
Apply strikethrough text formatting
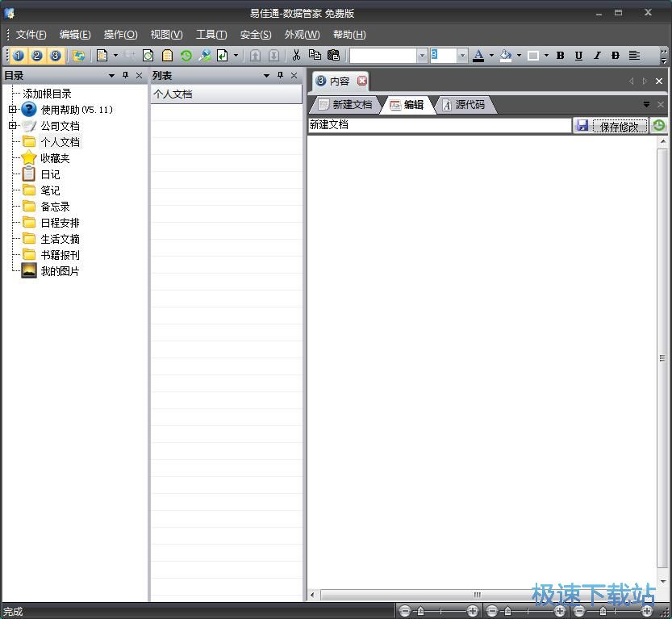(x=616, y=56)
